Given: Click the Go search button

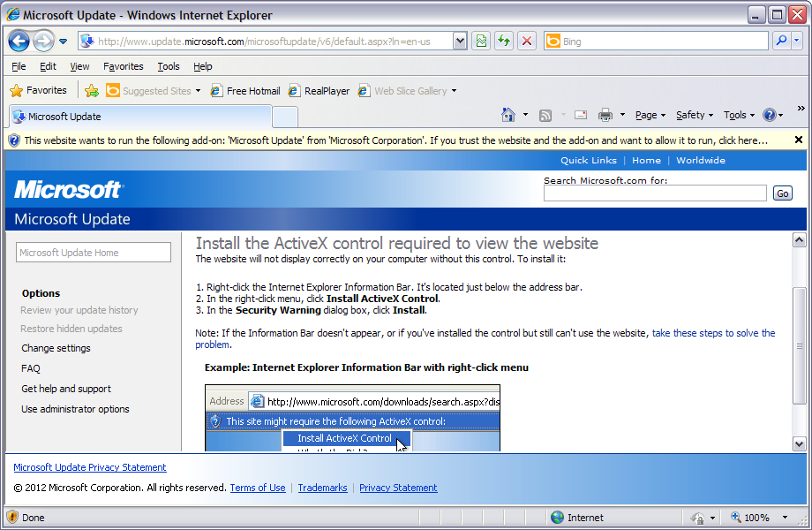Looking at the screenshot, I should coord(783,193).
